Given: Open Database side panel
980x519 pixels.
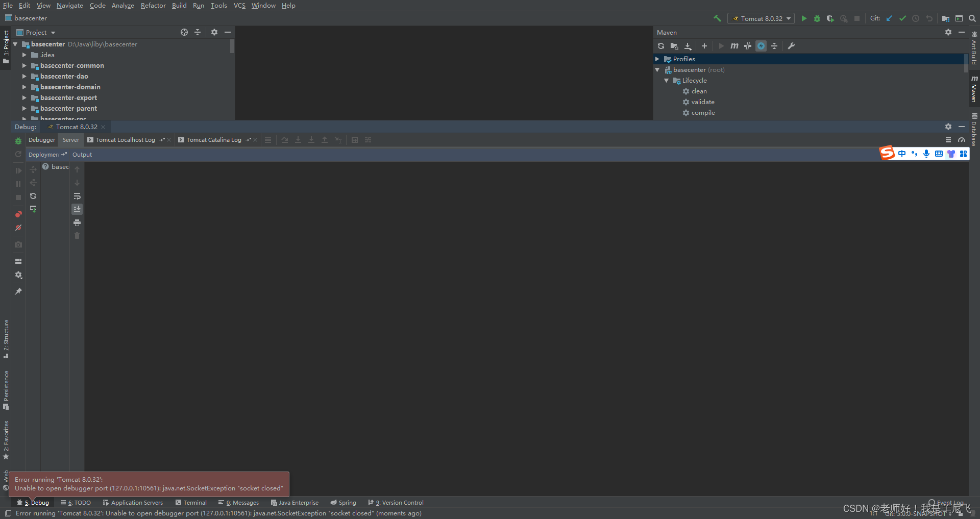Looking at the screenshot, I should [974, 130].
